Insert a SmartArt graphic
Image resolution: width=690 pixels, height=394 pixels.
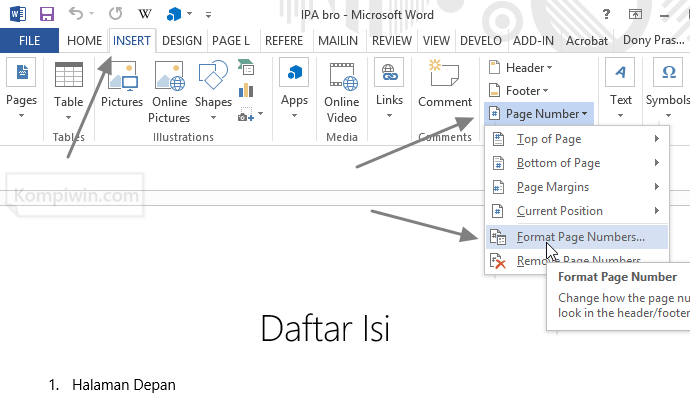(246, 67)
